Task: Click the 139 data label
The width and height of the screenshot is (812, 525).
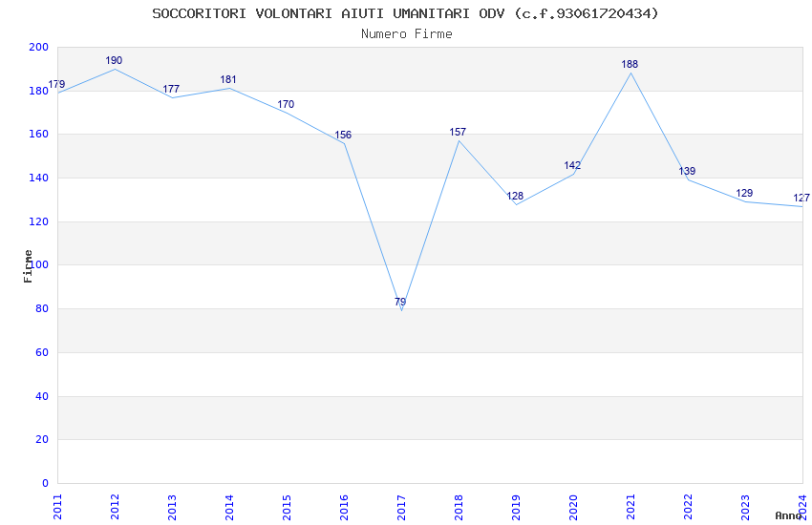Action: coord(687,171)
